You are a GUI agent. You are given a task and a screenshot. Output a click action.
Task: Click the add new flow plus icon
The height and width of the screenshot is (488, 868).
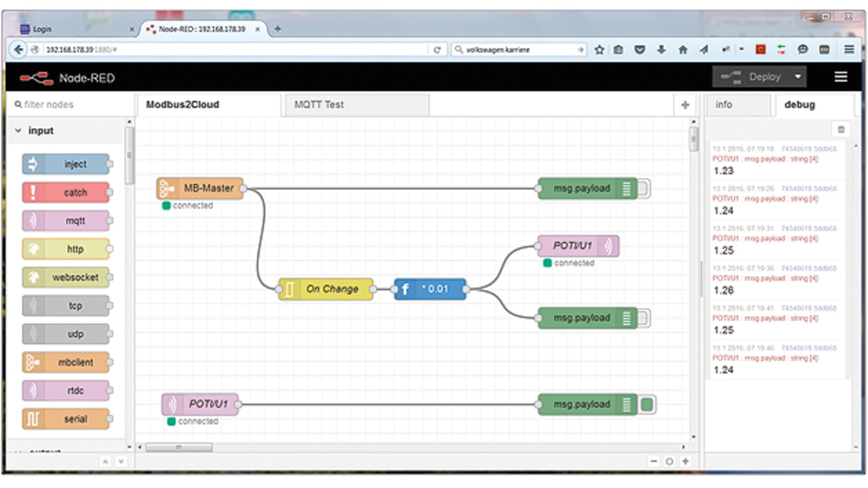coord(685,105)
